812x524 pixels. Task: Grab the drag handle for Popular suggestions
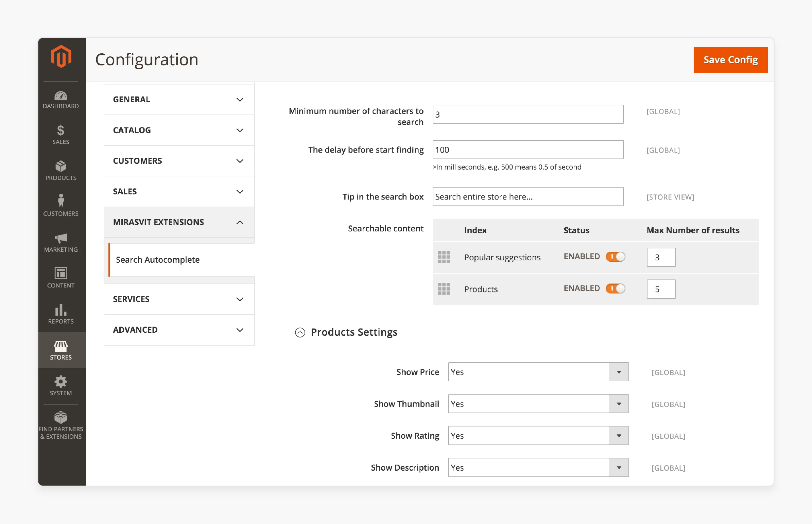click(444, 257)
